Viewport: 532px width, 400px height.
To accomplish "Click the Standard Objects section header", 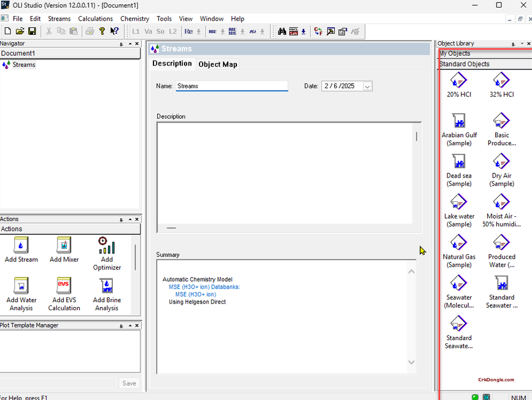I will click(x=485, y=64).
